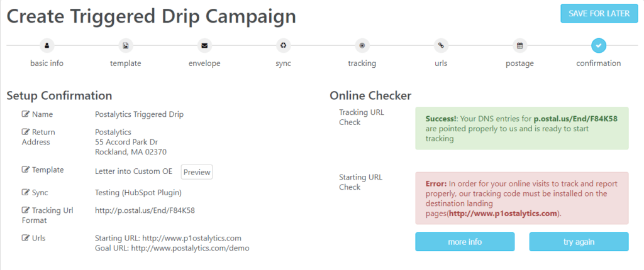Click the confirmation step checkmark icon

pos(599,46)
